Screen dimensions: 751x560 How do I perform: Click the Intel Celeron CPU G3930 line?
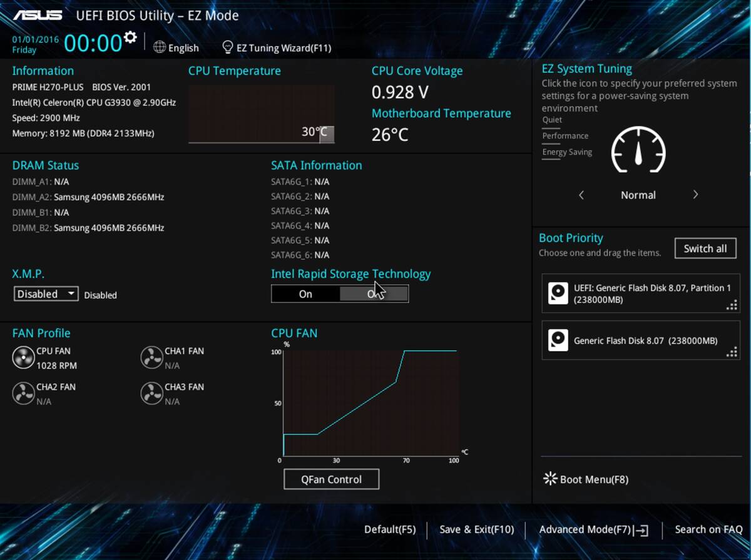[x=94, y=102]
